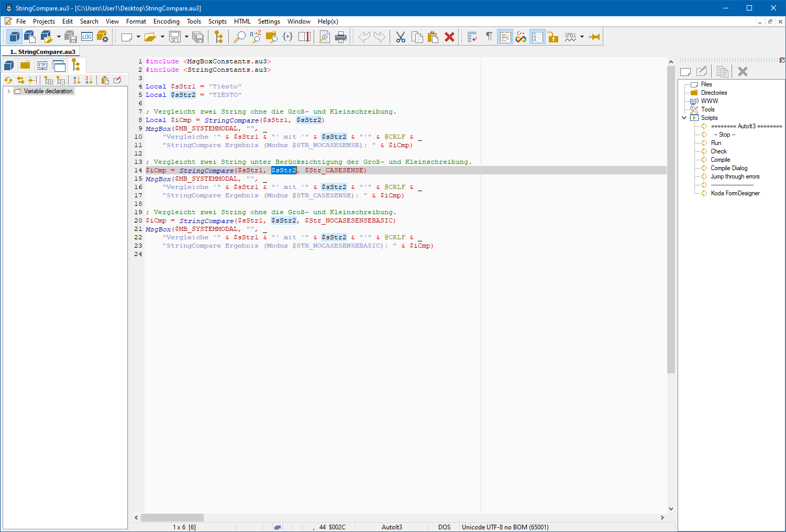Screen dimensions: 786x532
Task: Toggle special characters pilcrow button
Action: 489,37
